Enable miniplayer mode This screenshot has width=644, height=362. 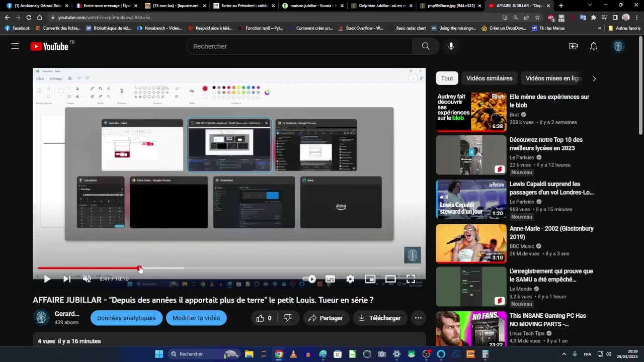[x=370, y=279]
